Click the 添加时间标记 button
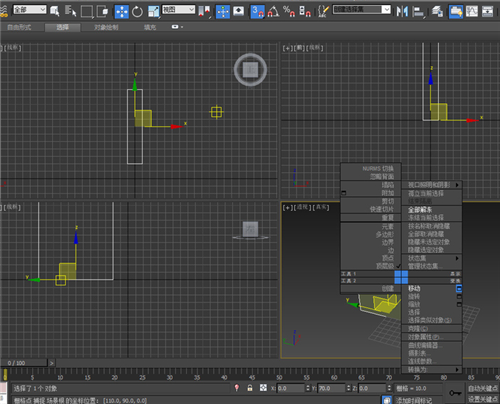Image resolution: width=500 pixels, height=404 pixels. (413, 400)
